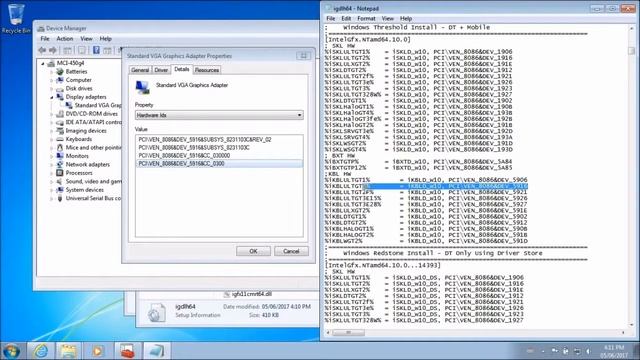Screen dimensions: 640x360
Task: Expand the Computer category
Action: pos(52,80)
